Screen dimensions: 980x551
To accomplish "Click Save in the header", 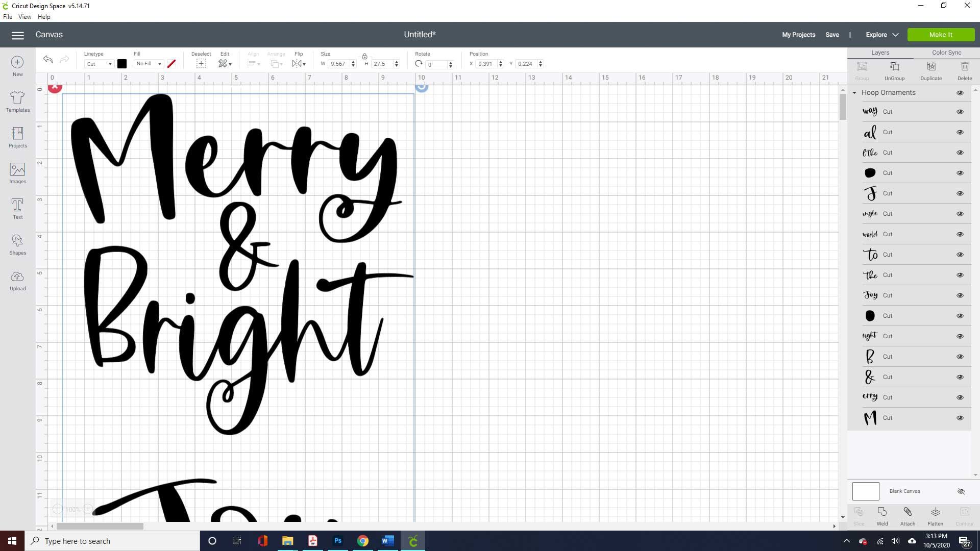I will click(x=832, y=35).
